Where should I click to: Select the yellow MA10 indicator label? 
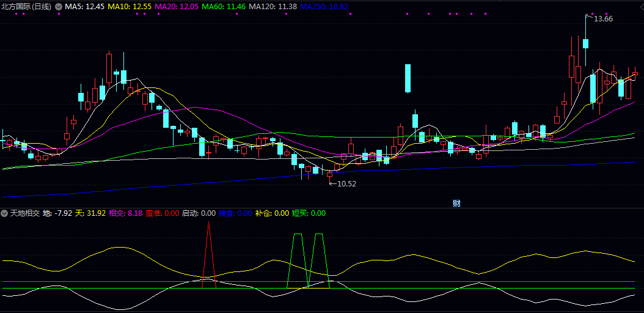click(x=129, y=6)
